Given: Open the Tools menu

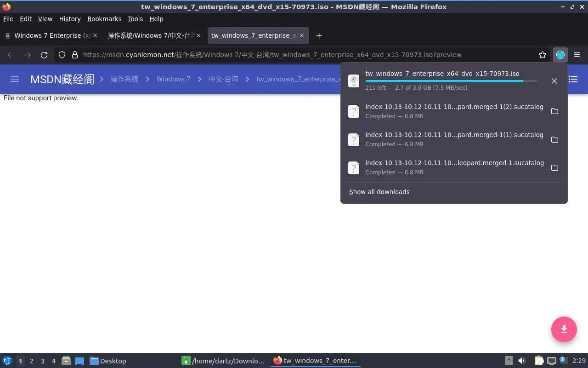Looking at the screenshot, I should [x=135, y=19].
